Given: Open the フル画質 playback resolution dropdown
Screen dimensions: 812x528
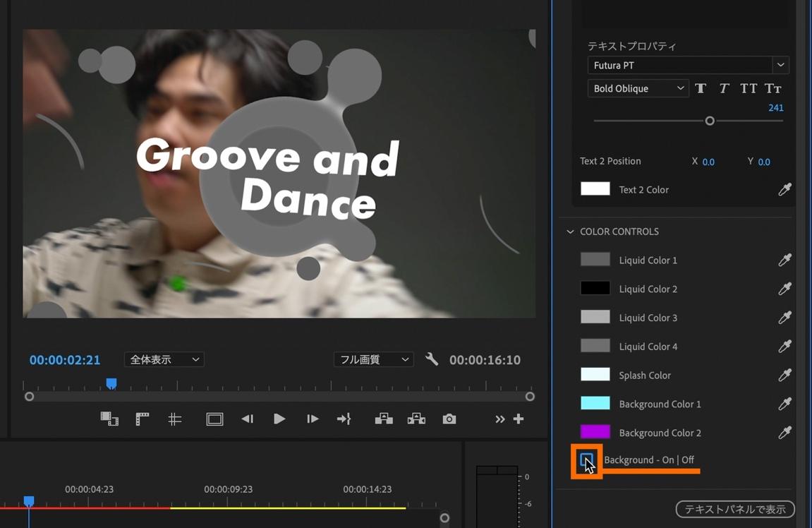Looking at the screenshot, I should click(x=373, y=359).
